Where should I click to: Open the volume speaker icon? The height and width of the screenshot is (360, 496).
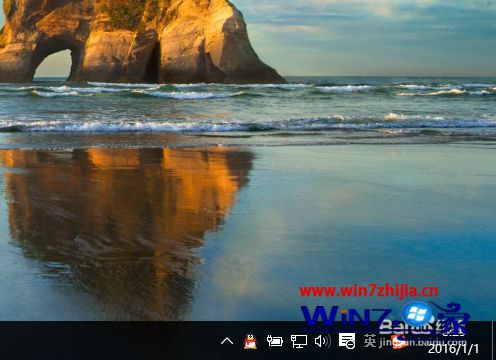pos(323,341)
